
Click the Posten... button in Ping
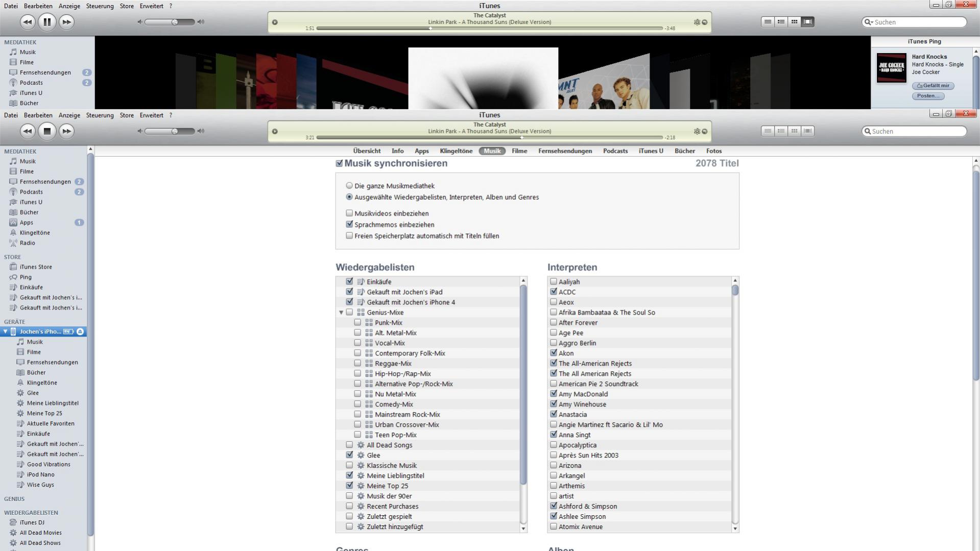(x=928, y=96)
